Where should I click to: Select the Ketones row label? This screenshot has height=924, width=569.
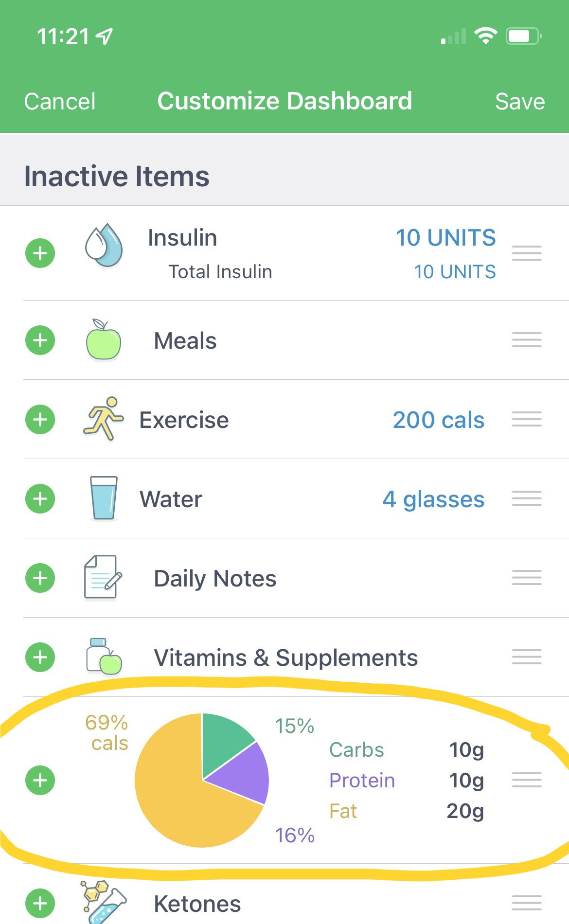[197, 904]
